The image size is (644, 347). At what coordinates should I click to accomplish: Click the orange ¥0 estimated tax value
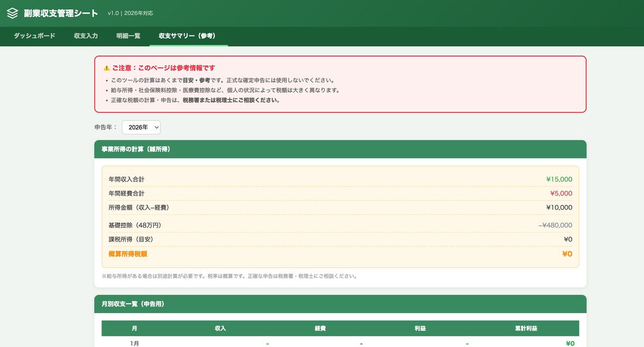(x=567, y=254)
